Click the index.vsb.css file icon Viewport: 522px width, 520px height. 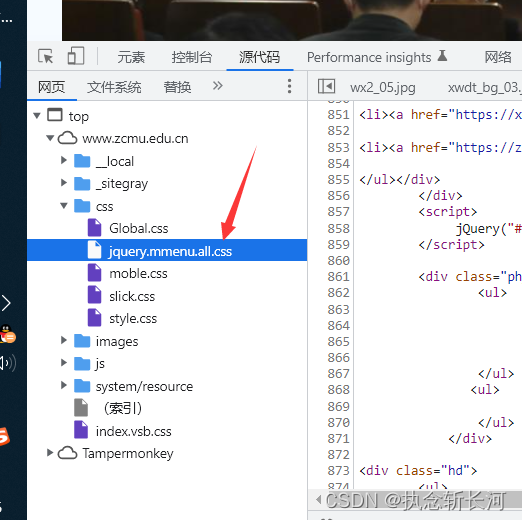coord(81,430)
